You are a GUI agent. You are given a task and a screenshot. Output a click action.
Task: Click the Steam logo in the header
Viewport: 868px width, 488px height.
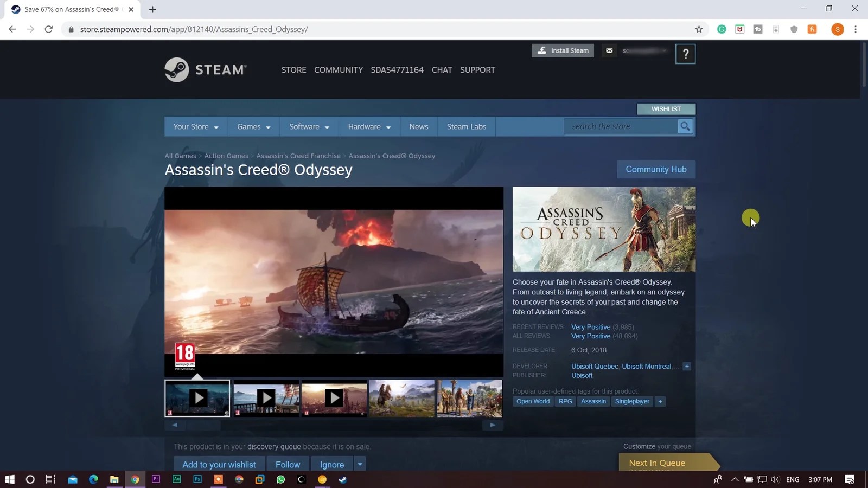(206, 69)
